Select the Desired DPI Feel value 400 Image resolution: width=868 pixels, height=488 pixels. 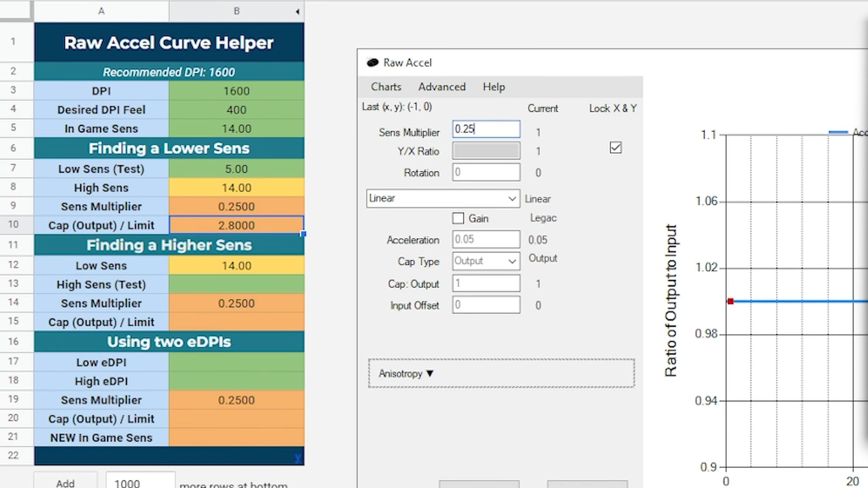click(x=236, y=110)
